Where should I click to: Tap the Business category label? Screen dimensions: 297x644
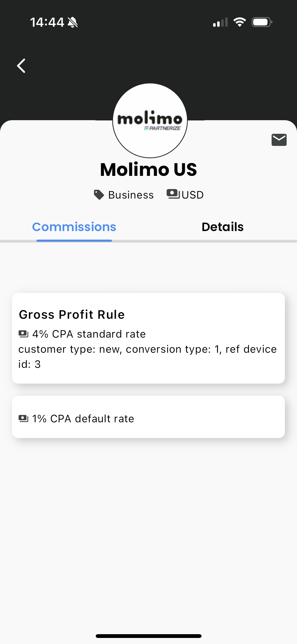131,195
